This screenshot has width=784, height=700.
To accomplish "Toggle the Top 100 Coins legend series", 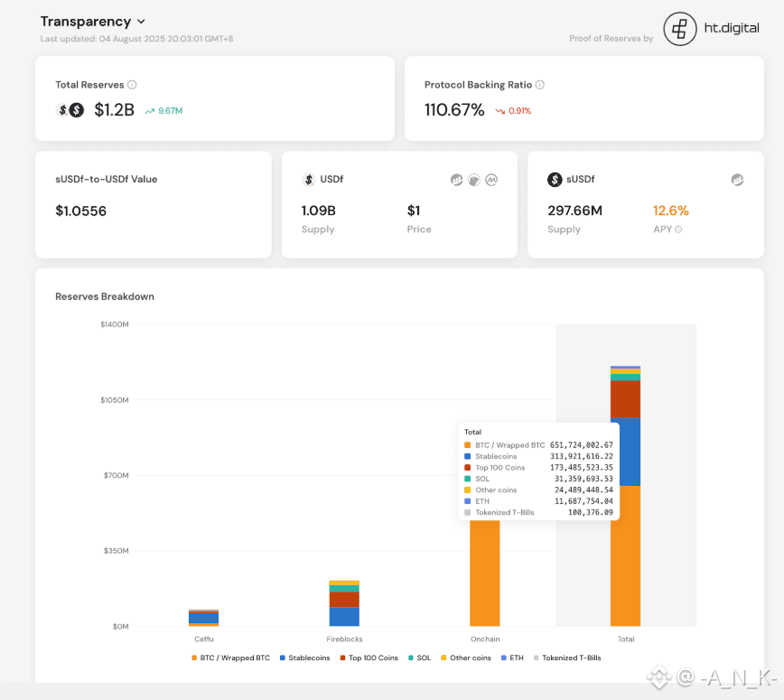I will pos(369,658).
